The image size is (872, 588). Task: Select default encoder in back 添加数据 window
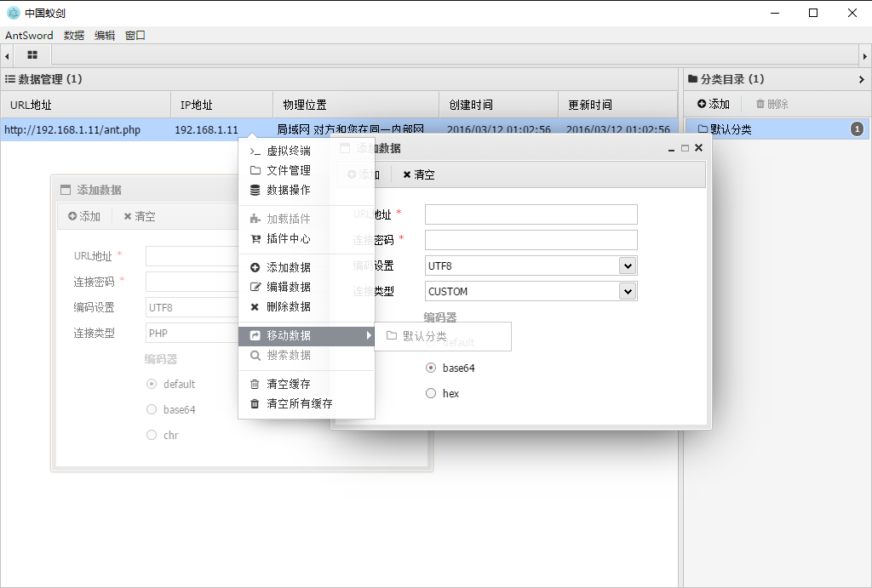tap(152, 384)
